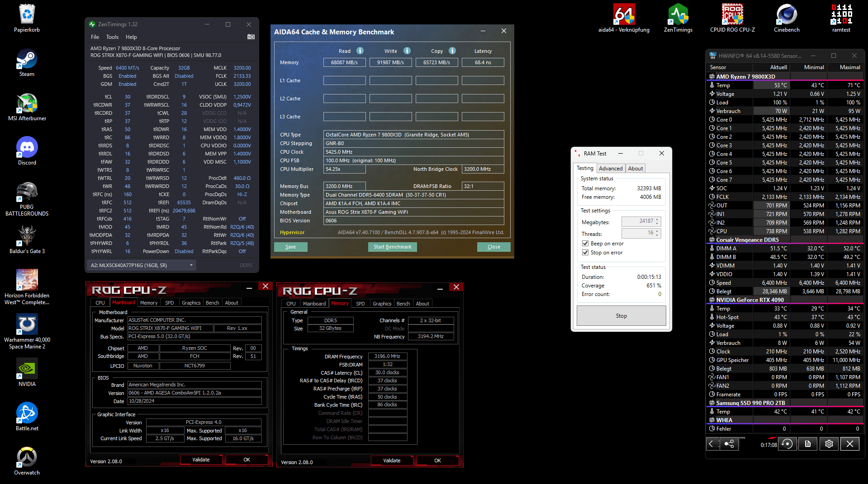Open the aida64 - Verknüpfung desktop shortcut
Image resolution: width=868 pixels, height=484 pixels.
624,18
